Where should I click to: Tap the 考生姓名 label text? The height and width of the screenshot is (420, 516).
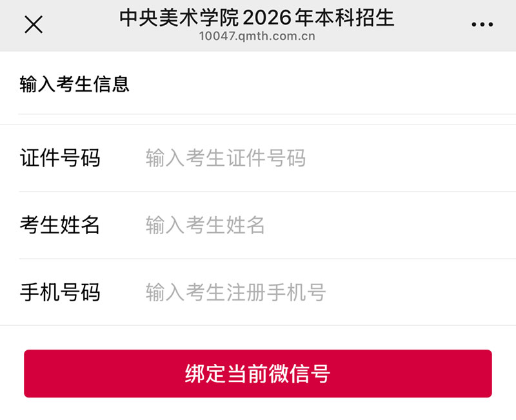tap(60, 225)
